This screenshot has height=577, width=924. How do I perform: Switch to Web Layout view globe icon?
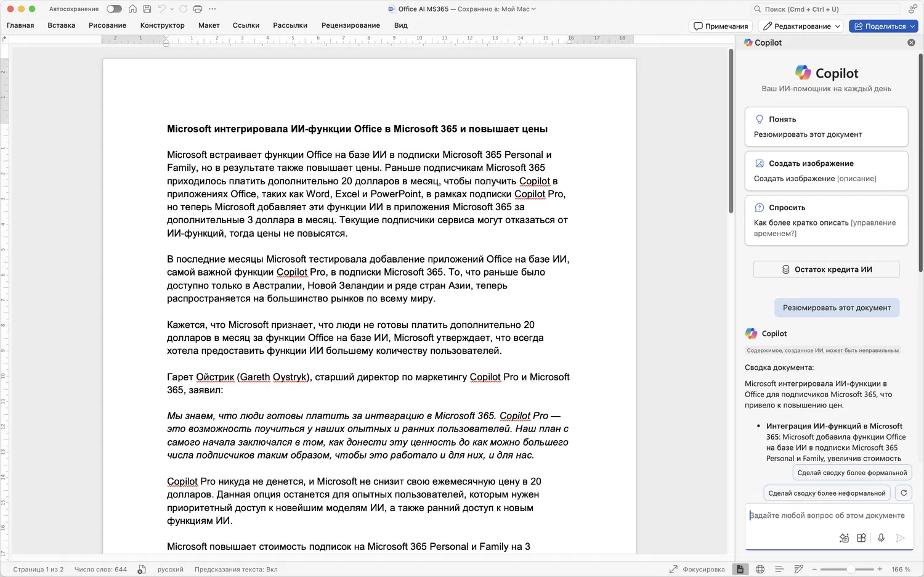tap(760, 570)
